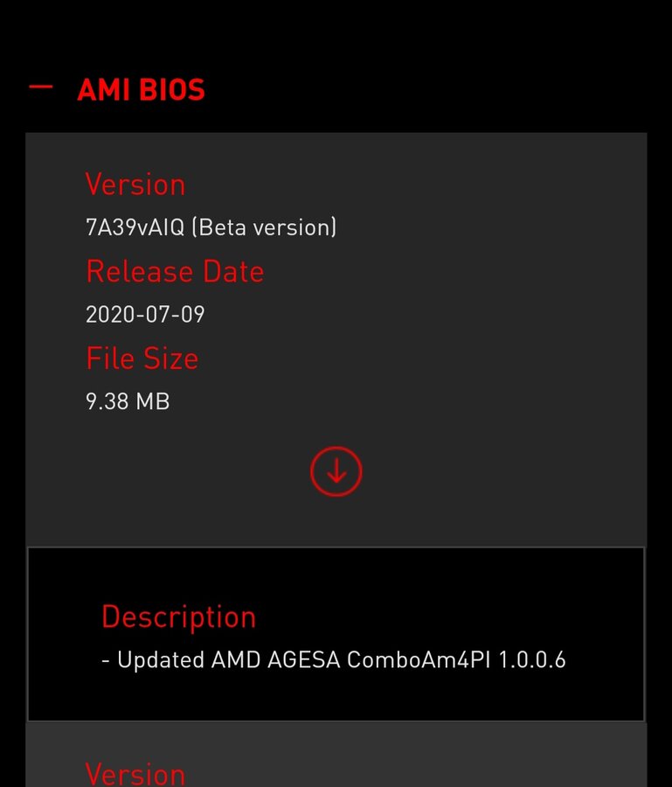The image size is (672, 787).
Task: Click the File Size label
Action: [x=142, y=359]
